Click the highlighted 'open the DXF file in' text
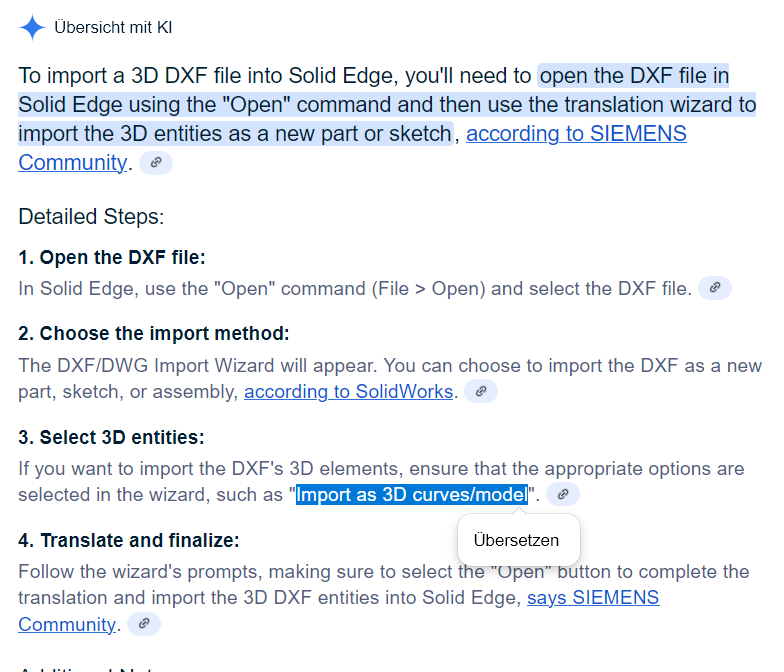 pyautogui.click(x=634, y=76)
